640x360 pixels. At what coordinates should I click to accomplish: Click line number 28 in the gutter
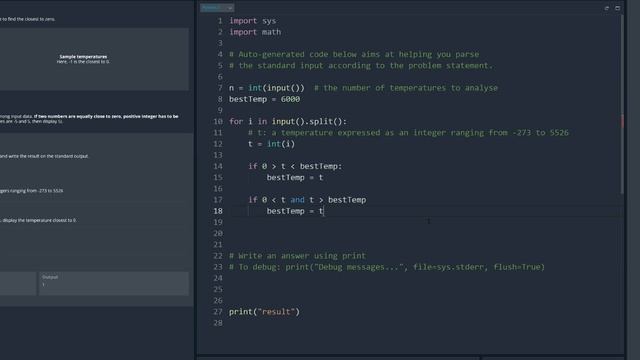tap(218, 323)
